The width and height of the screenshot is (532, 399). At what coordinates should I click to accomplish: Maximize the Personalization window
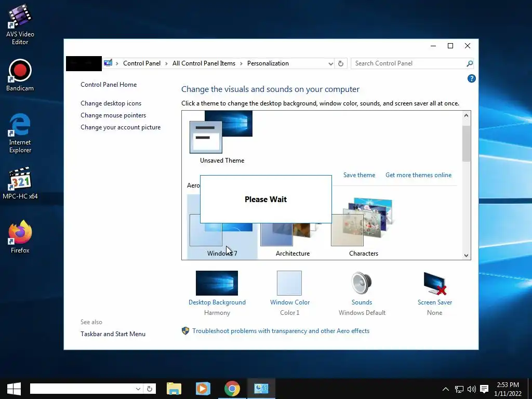pos(450,46)
